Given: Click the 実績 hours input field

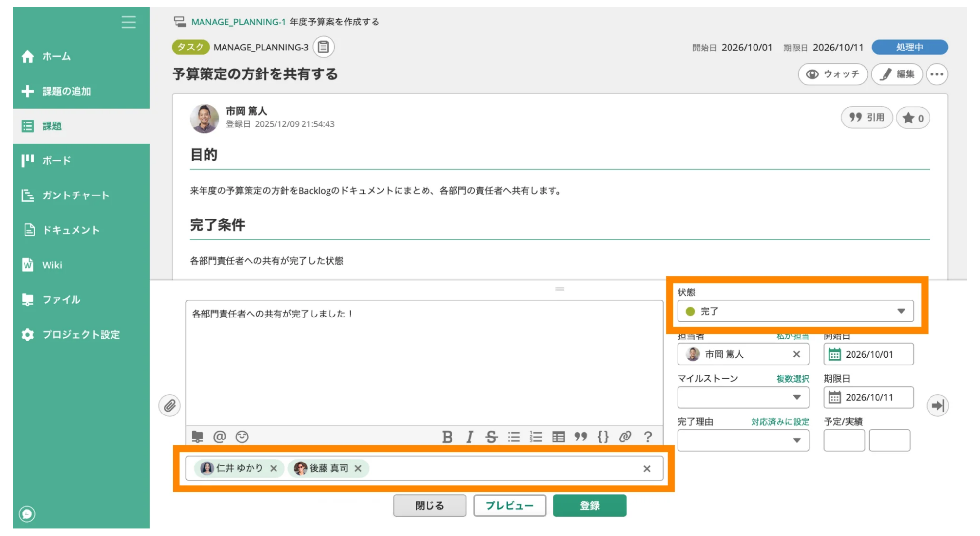Looking at the screenshot, I should 889,440.
